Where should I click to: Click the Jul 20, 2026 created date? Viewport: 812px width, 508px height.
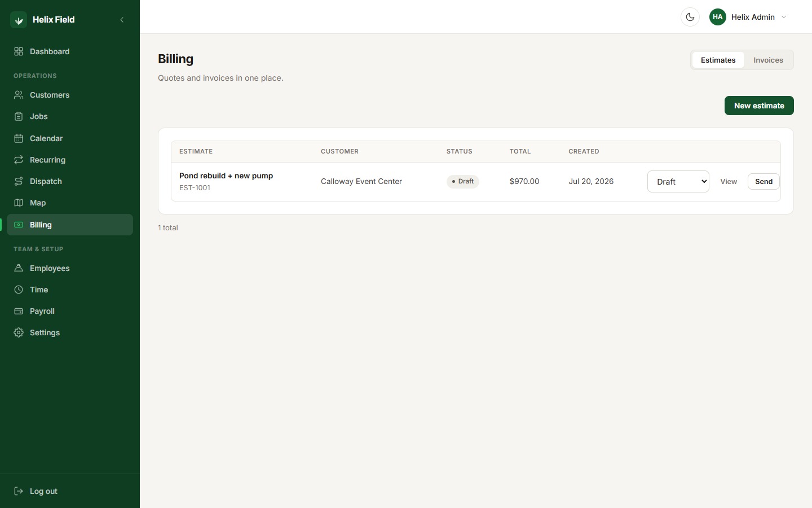point(591,181)
